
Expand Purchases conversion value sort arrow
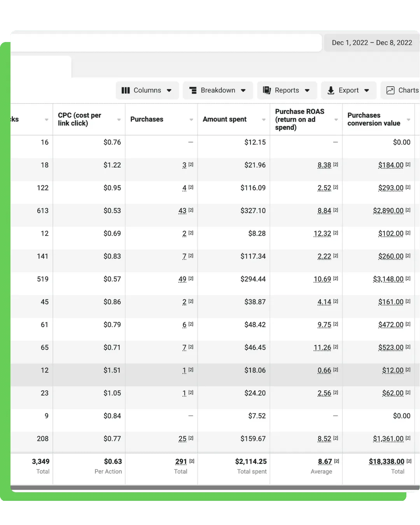408,120
